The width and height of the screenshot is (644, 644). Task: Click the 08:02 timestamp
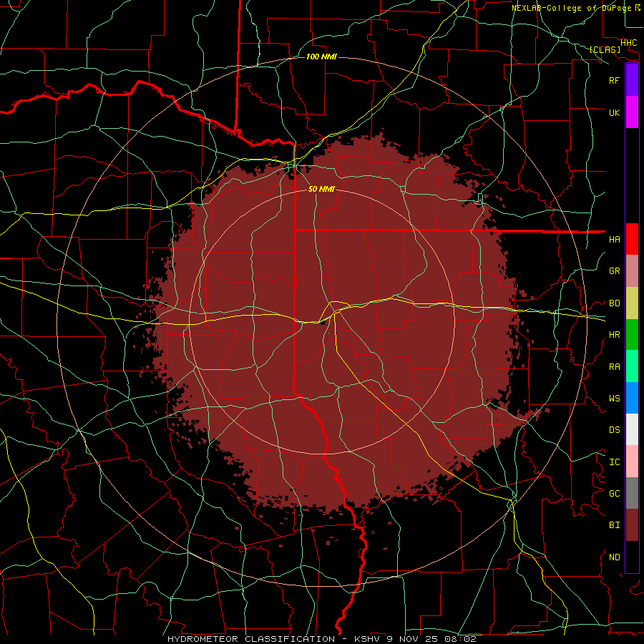pyautogui.click(x=460, y=639)
